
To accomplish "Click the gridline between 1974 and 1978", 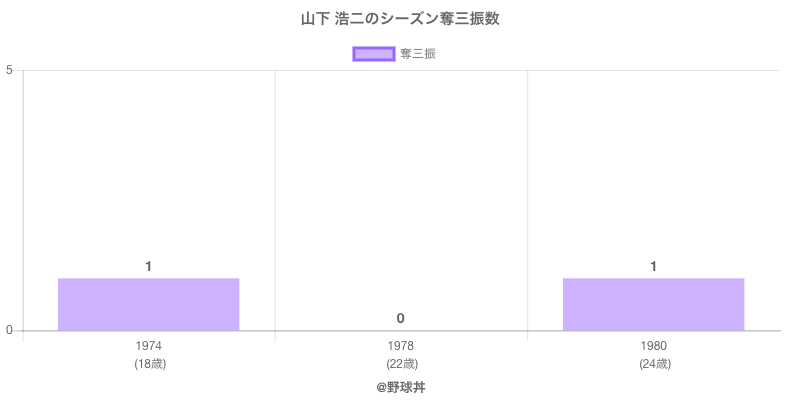I will pyautogui.click(x=275, y=200).
